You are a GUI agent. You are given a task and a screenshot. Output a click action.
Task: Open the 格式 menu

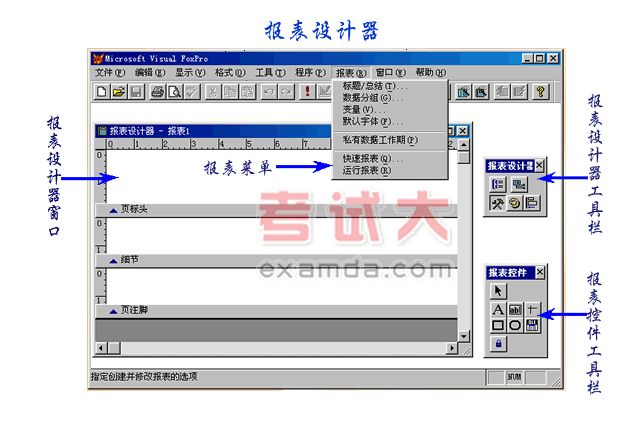(x=230, y=73)
